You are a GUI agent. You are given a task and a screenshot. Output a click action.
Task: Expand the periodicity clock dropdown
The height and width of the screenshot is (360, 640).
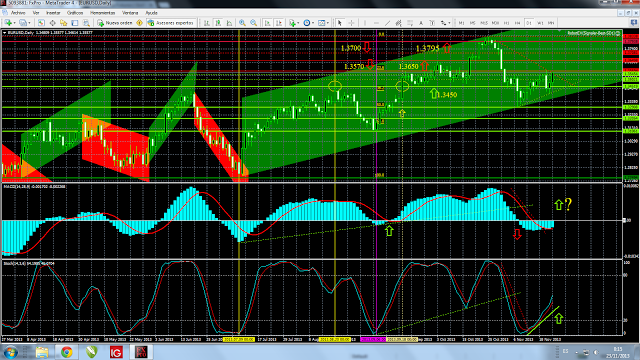(x=313, y=23)
